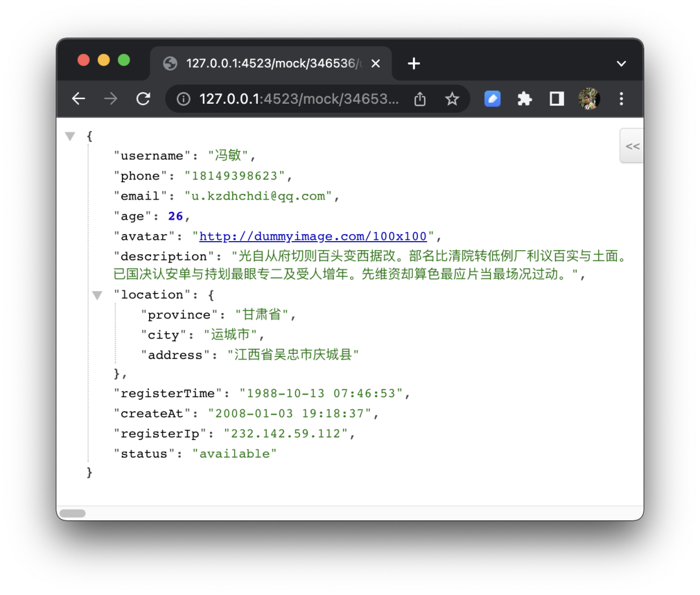Screen dimensions: 700x595
Task: Open the Extensions puzzle menu
Action: click(x=524, y=99)
